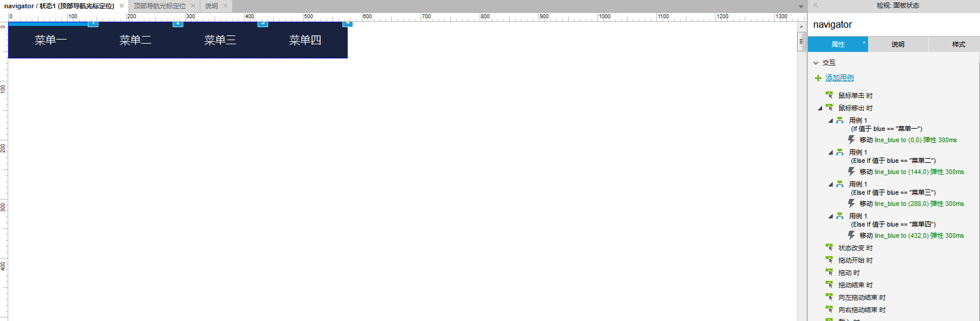980x321 pixels.
Task: Click the green plus add-case icon
Action: pyautogui.click(x=818, y=78)
